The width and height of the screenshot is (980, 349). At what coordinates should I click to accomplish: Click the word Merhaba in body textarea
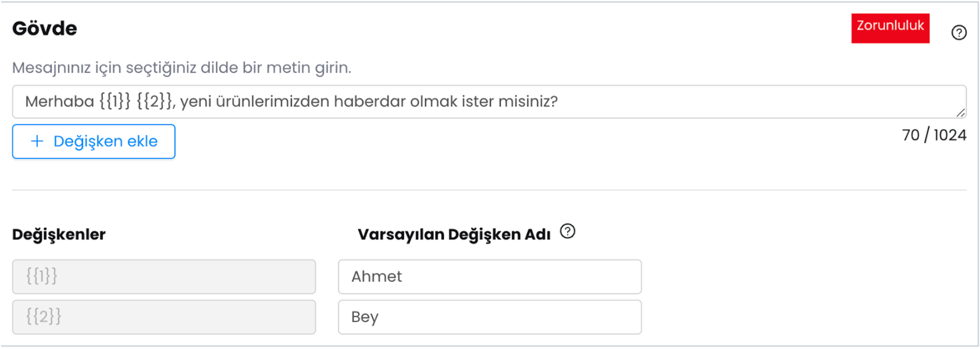pos(60,101)
